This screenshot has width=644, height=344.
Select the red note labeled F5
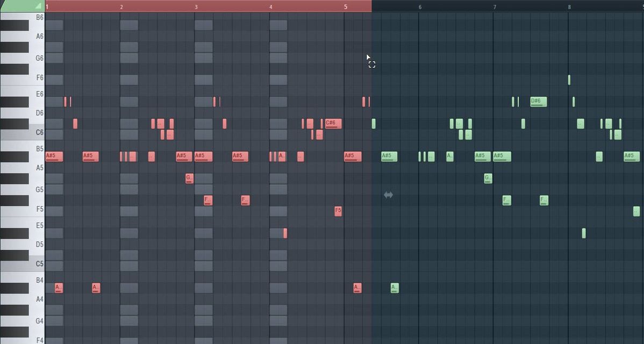pyautogui.click(x=338, y=211)
